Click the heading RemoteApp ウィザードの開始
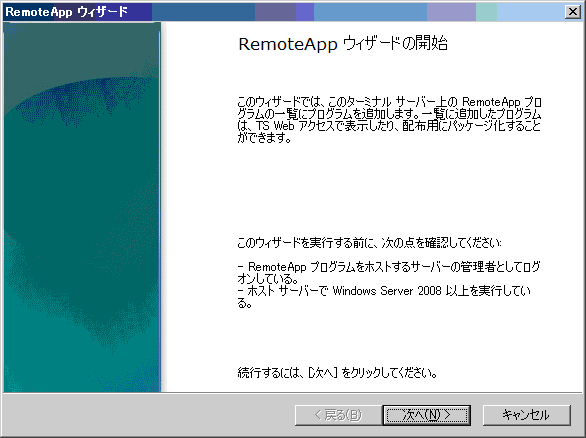 (343, 44)
